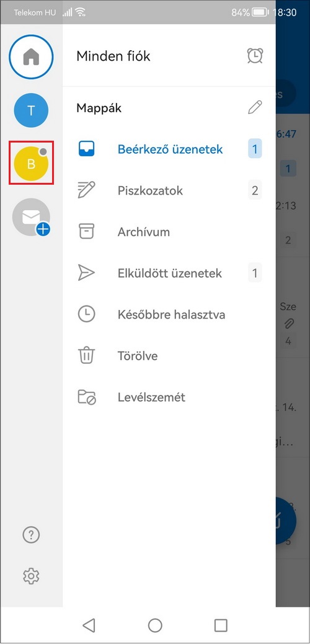Open Do Not Disturb alarm clock icon
Screen dimensions: 310x644
pyautogui.click(x=255, y=55)
